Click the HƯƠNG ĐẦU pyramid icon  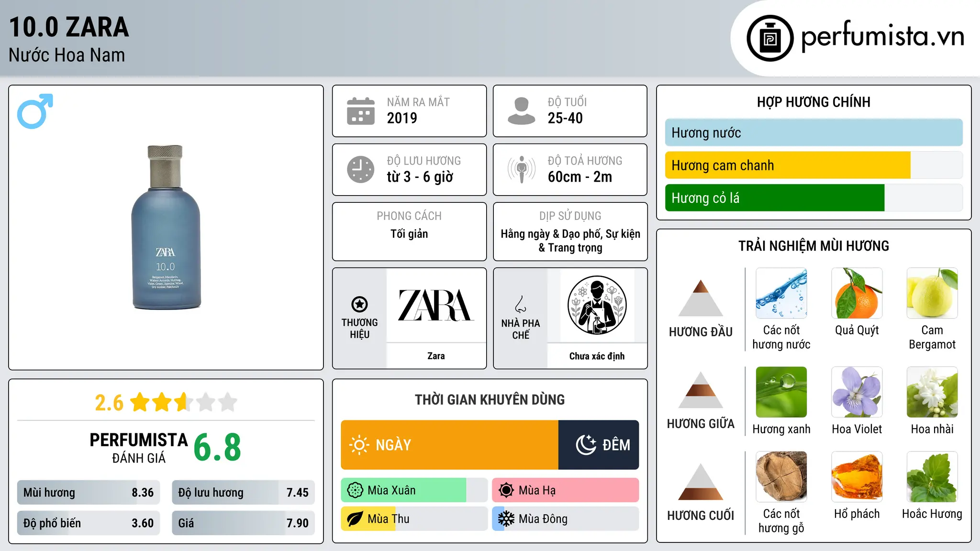[701, 298]
